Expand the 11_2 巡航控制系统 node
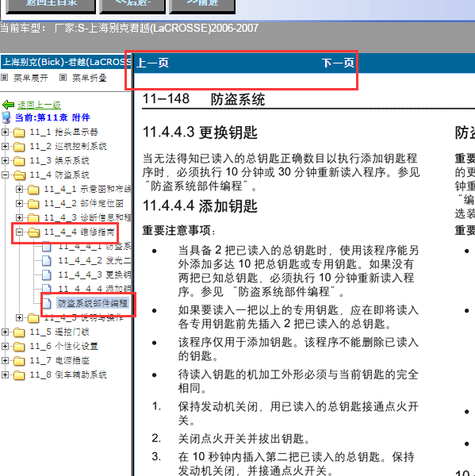This screenshot has width=475, height=476. pyautogui.click(x=5, y=146)
